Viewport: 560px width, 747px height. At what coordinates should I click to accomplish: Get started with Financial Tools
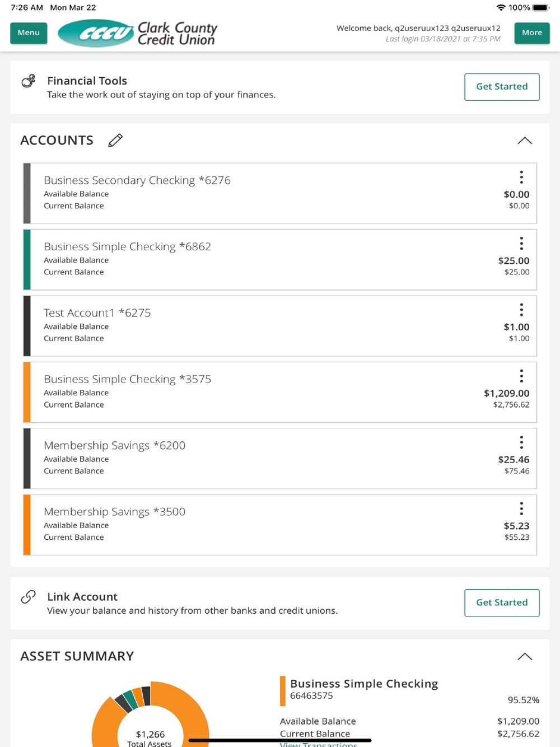[x=502, y=87]
